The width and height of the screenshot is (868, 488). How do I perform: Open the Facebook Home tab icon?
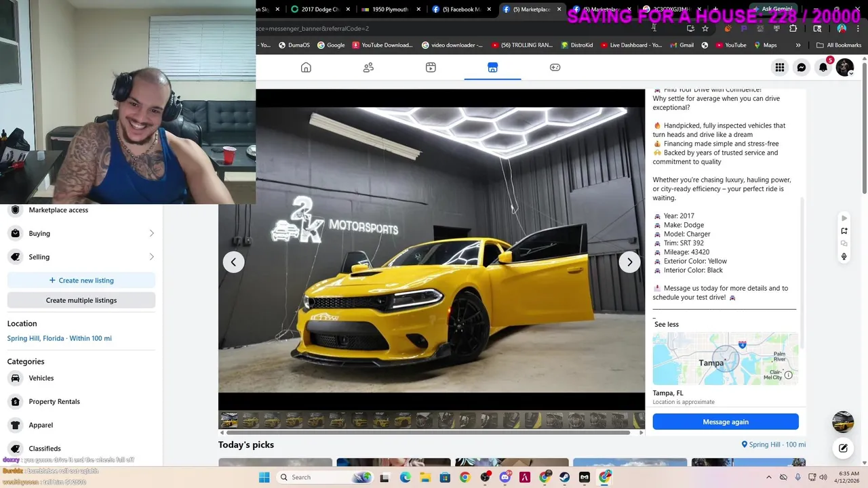click(306, 67)
